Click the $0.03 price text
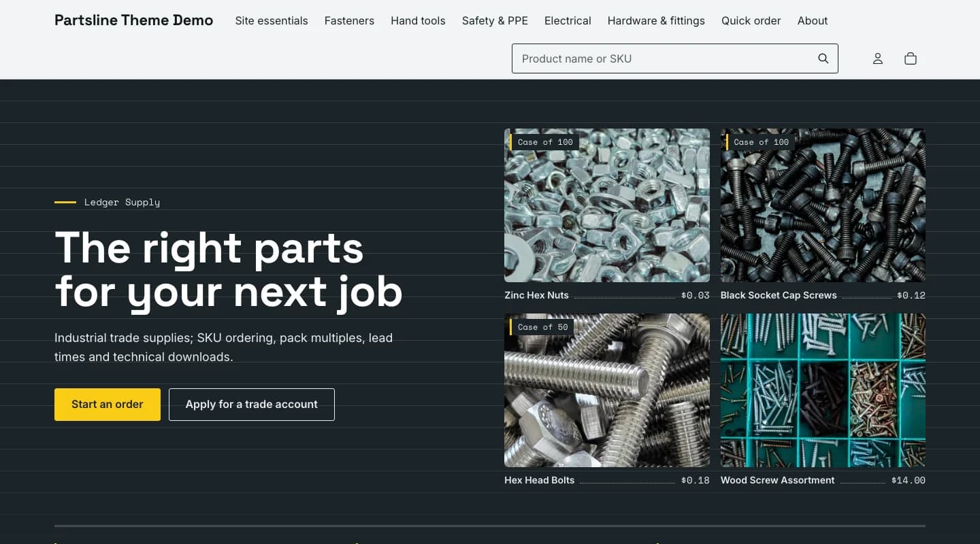Image resolution: width=980 pixels, height=544 pixels. point(695,295)
